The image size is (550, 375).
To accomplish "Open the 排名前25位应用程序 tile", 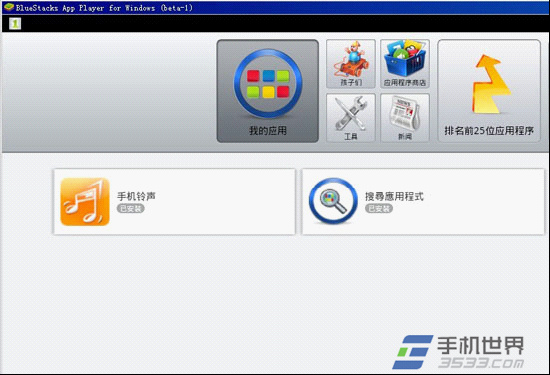I will point(489,91).
